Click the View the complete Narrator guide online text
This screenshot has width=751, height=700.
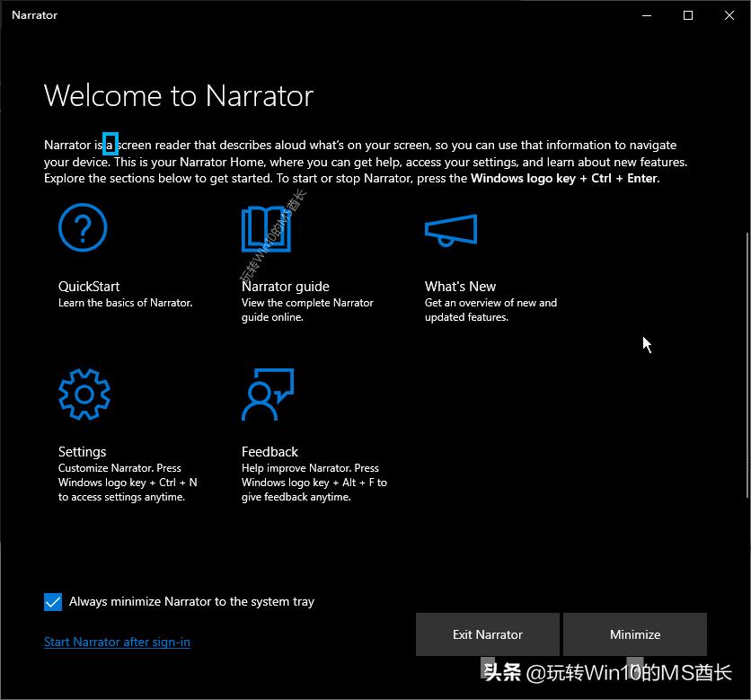[x=307, y=309]
